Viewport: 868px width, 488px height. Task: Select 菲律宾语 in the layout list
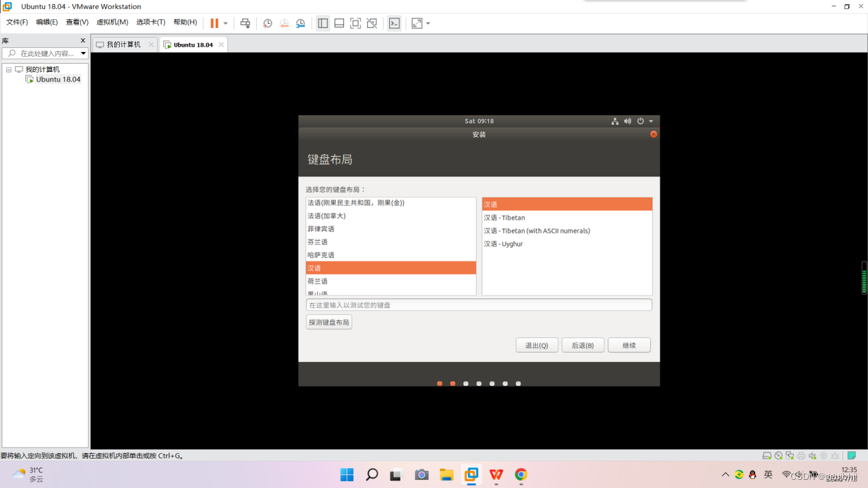click(390, 229)
